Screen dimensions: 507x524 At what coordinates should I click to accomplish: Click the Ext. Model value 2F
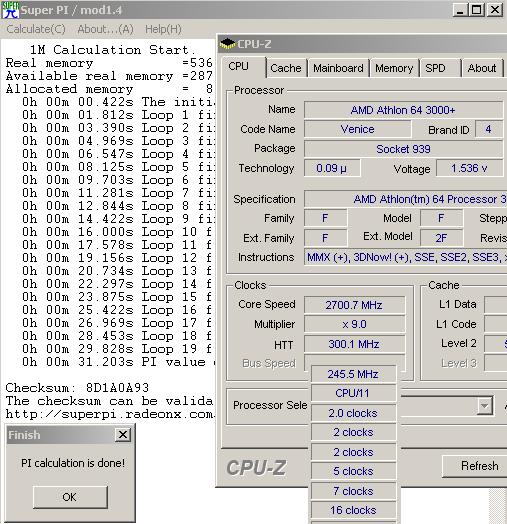point(441,238)
